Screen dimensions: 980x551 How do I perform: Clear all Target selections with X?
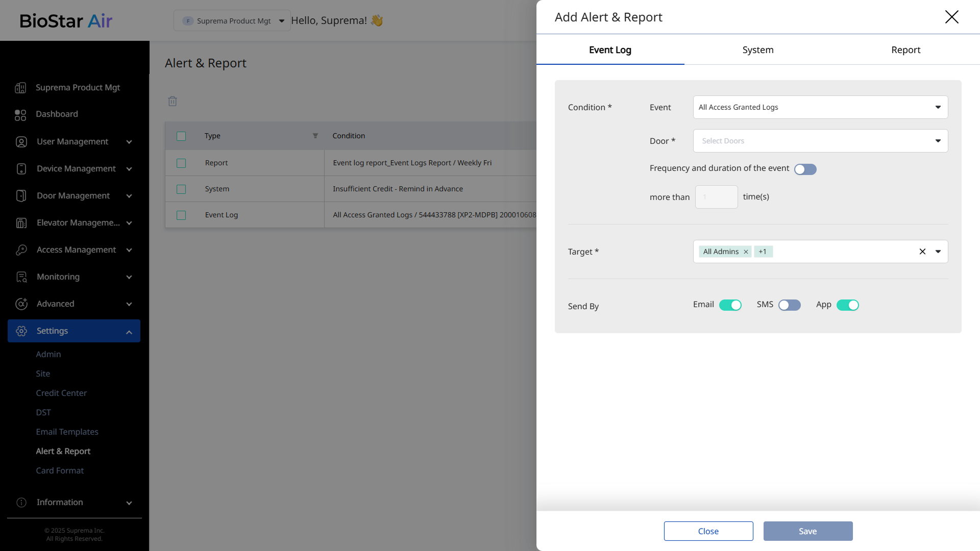(922, 252)
